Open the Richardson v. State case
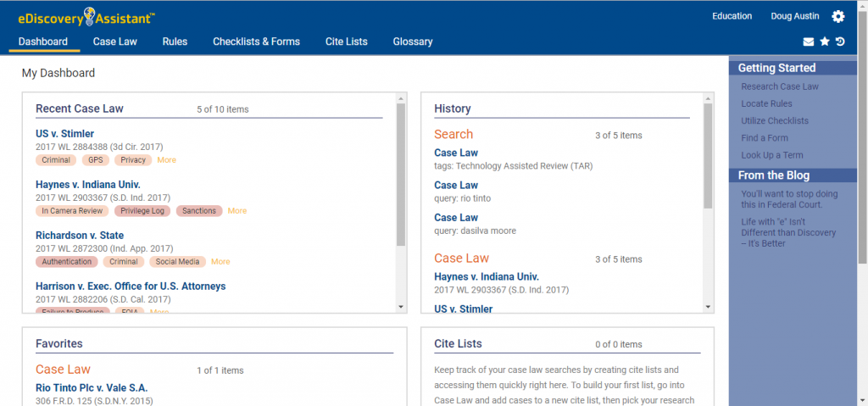 tap(80, 236)
